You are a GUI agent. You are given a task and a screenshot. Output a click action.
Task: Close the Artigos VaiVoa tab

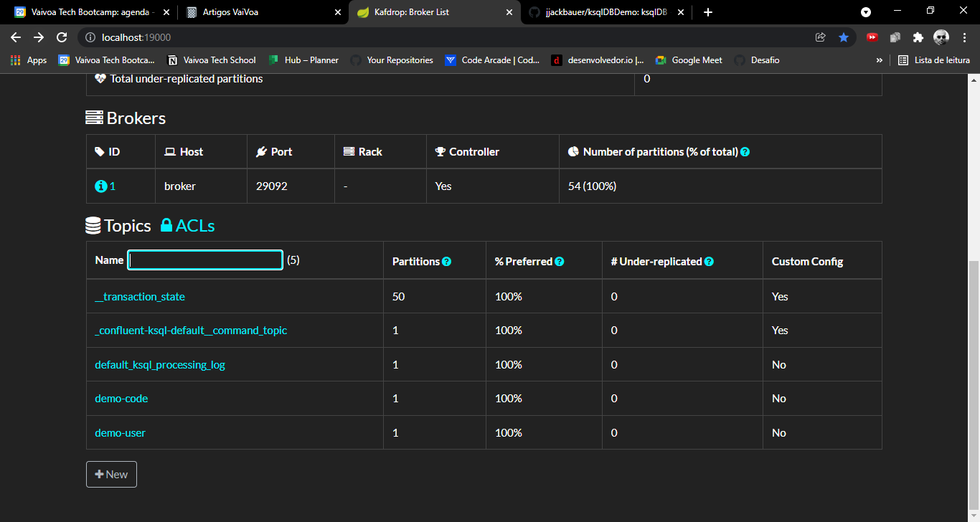click(x=338, y=12)
